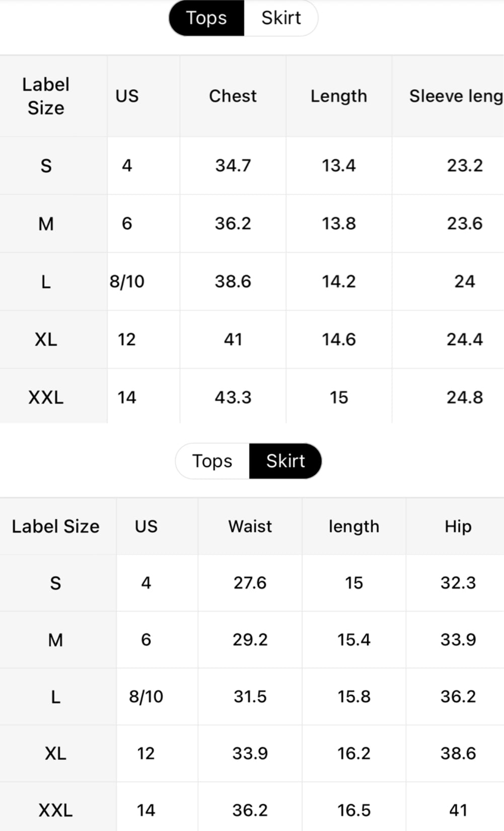Click waist value 27.6 in skirt table
Screen dimensions: 504x831
[x=250, y=583]
